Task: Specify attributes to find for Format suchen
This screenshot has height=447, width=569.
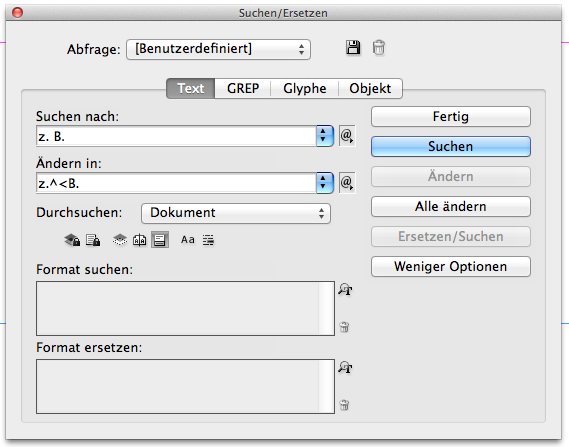Action: point(345,289)
